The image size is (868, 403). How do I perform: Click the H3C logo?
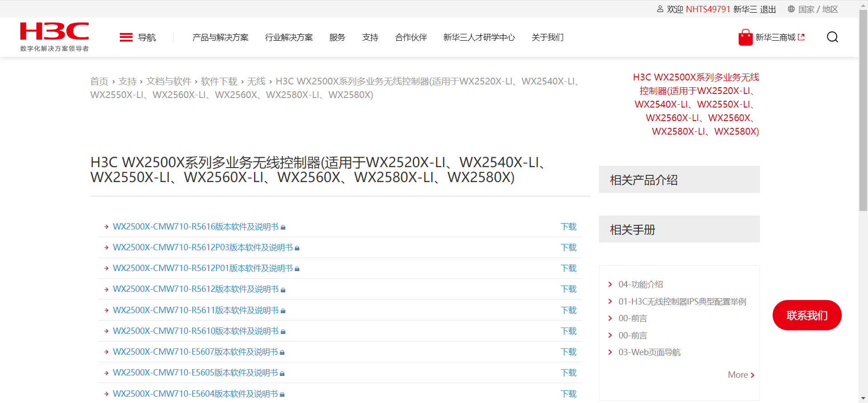[x=54, y=37]
